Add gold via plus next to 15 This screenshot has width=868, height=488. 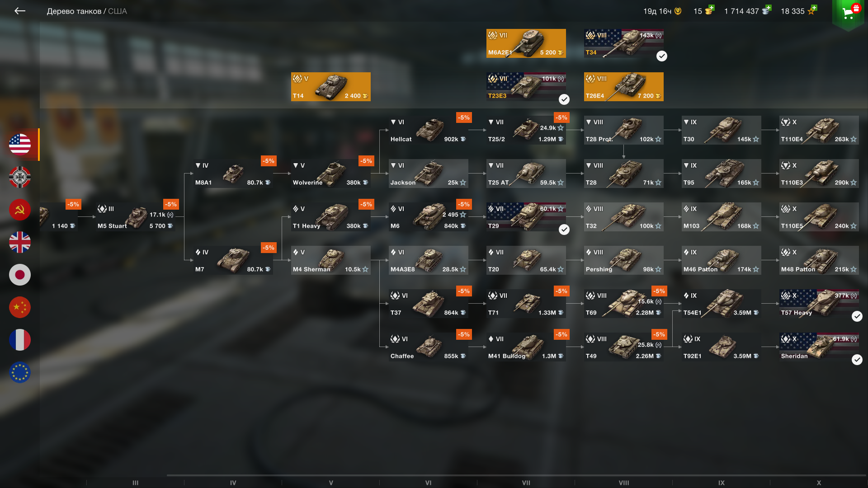(x=712, y=8)
